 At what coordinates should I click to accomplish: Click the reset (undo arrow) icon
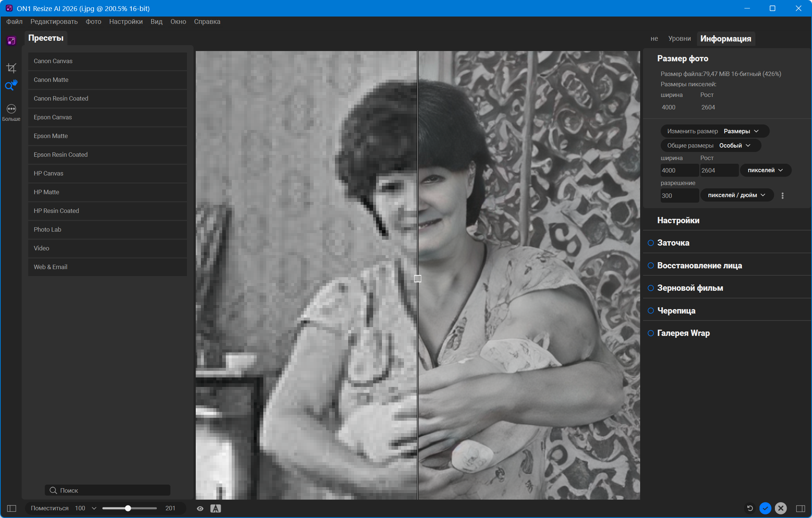tap(750, 508)
